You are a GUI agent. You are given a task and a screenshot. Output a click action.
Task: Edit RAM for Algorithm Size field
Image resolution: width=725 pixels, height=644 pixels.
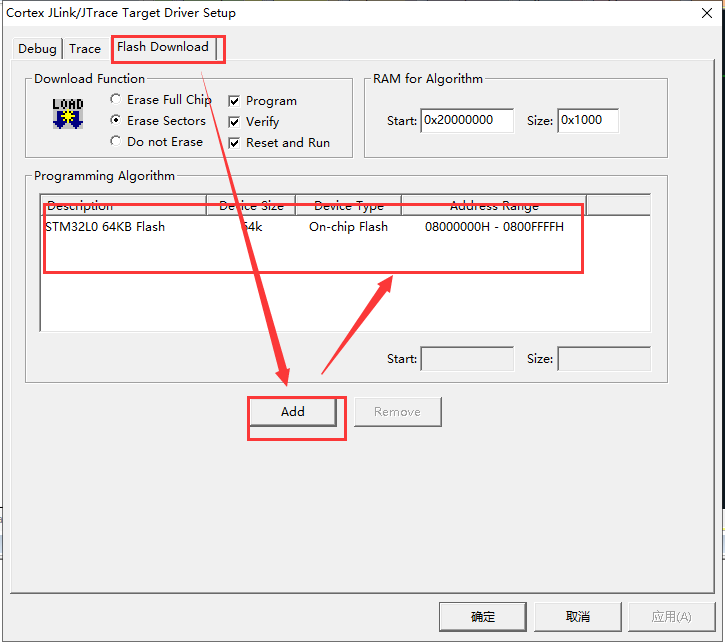(x=588, y=121)
